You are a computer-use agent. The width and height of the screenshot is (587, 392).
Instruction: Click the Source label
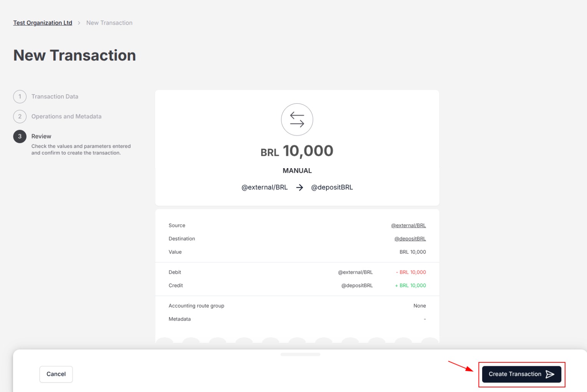click(177, 225)
